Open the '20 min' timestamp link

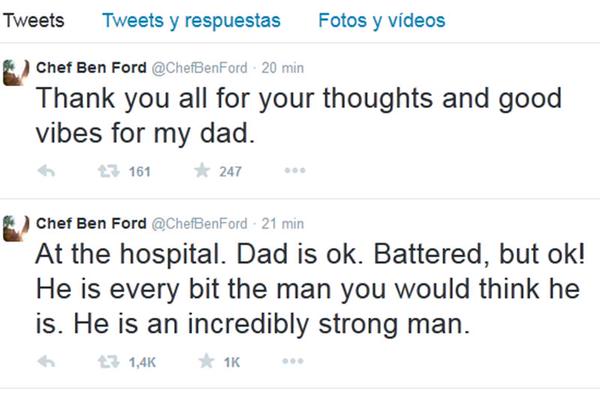283,68
